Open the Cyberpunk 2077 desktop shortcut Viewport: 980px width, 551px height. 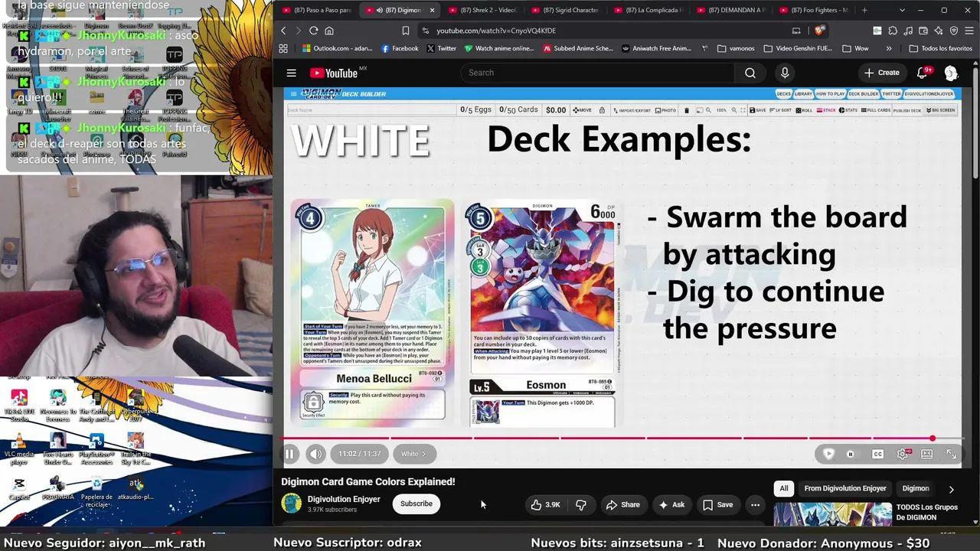(136, 406)
